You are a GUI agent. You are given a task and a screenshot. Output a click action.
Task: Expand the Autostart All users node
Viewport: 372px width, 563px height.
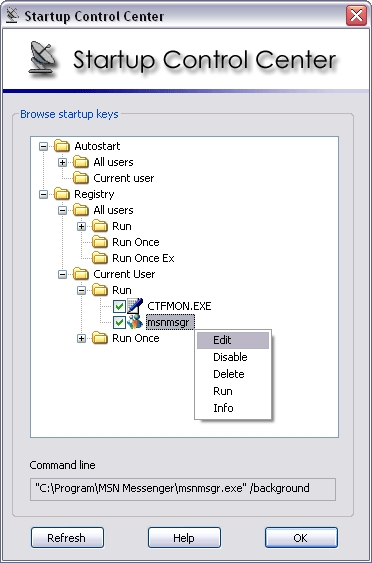pyautogui.click(x=62, y=162)
